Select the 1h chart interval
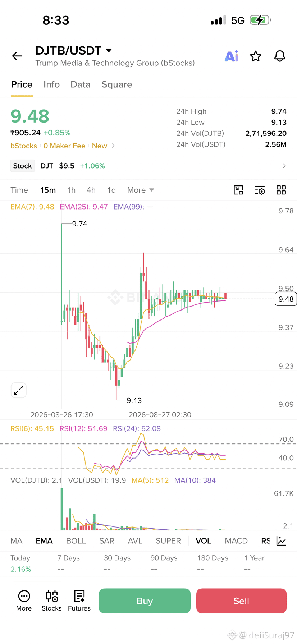The image size is (297, 644). pyautogui.click(x=71, y=190)
